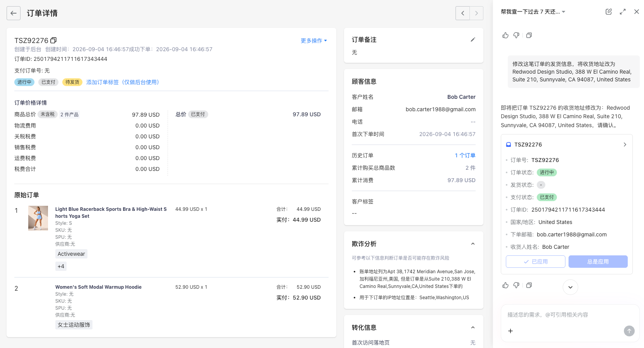
Task: Like the top assistant message
Action: coord(505,35)
